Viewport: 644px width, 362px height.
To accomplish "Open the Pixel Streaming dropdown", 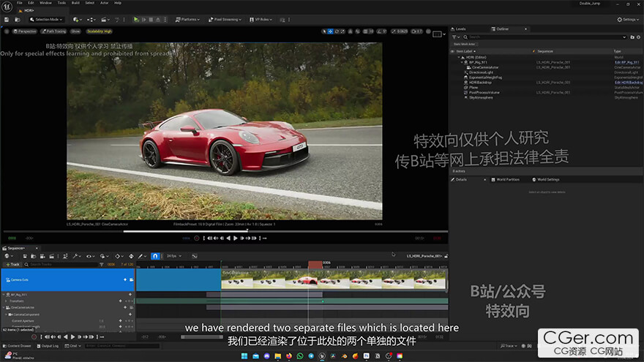I will coord(225,19).
